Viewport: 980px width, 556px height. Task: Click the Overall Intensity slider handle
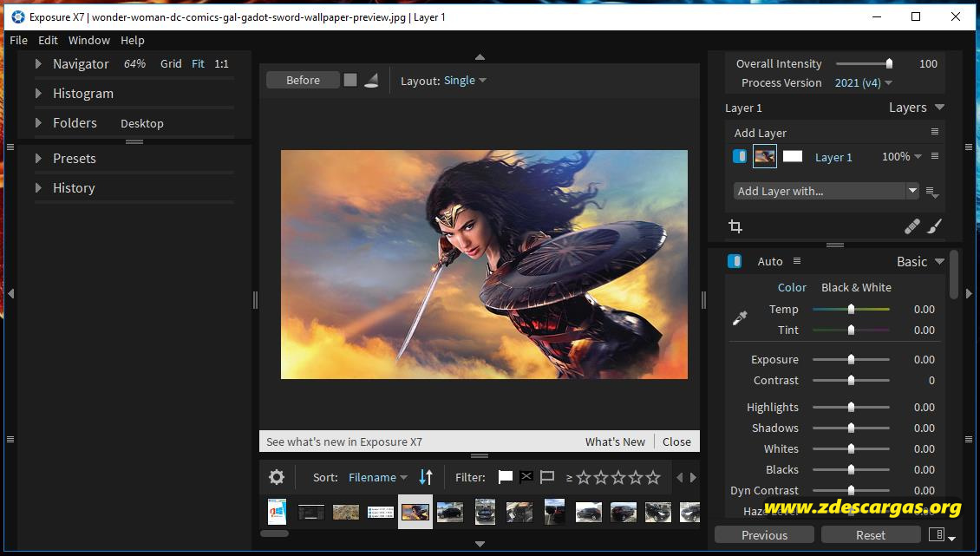[889, 63]
